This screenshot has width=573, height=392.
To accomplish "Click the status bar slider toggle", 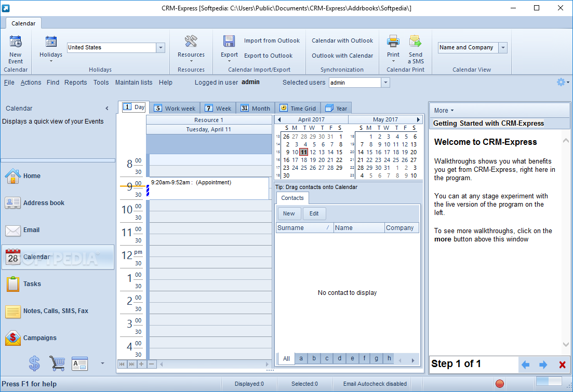I will (x=549, y=381).
